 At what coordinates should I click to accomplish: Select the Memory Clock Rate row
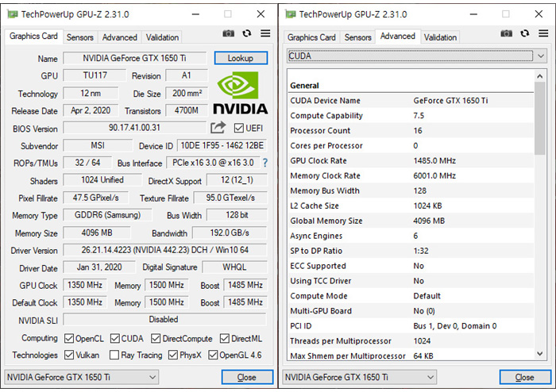coord(411,175)
